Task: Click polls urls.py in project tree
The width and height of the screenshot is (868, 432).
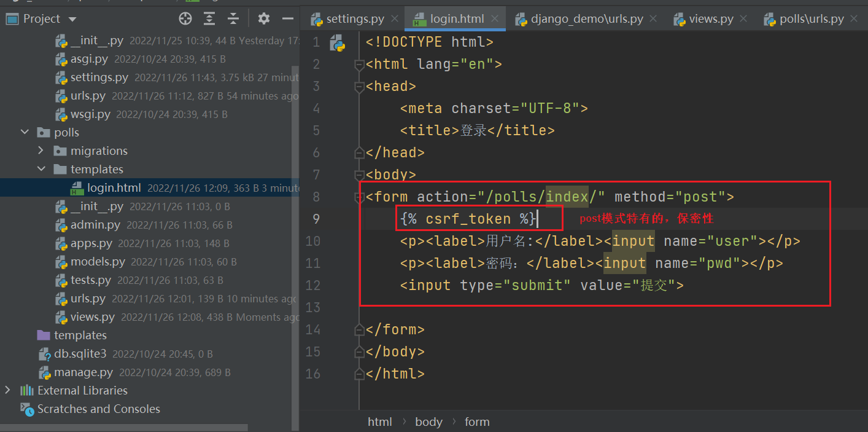Action: [88, 299]
